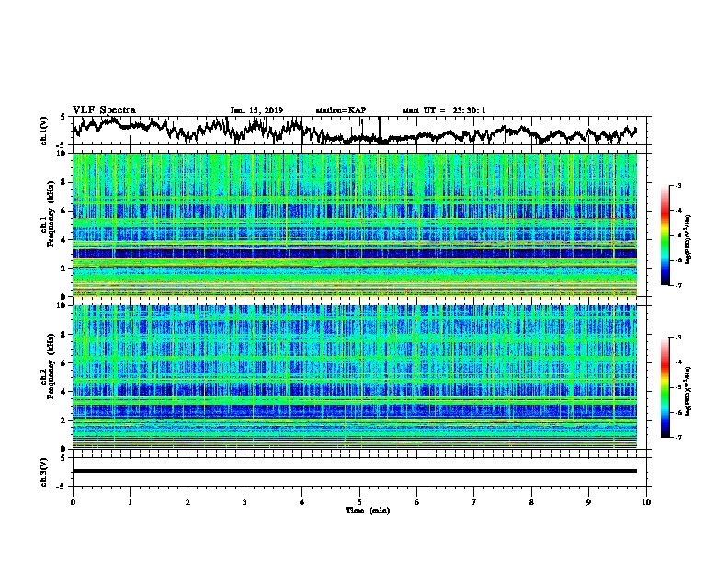Viewport: 728px width, 563px height.
Task: Click the "-5" volt tick of the ch.3(V) axis
Action: point(63,487)
